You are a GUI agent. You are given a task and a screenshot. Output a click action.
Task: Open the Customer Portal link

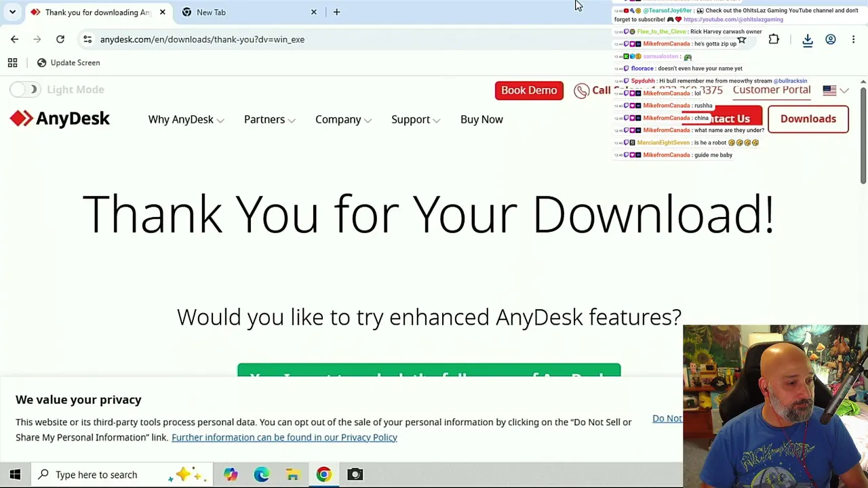772,89
